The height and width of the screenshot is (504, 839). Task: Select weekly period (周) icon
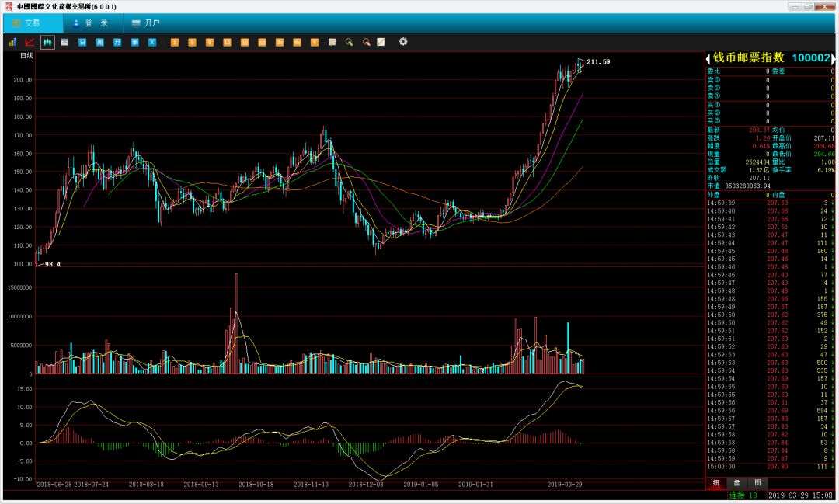(99, 42)
